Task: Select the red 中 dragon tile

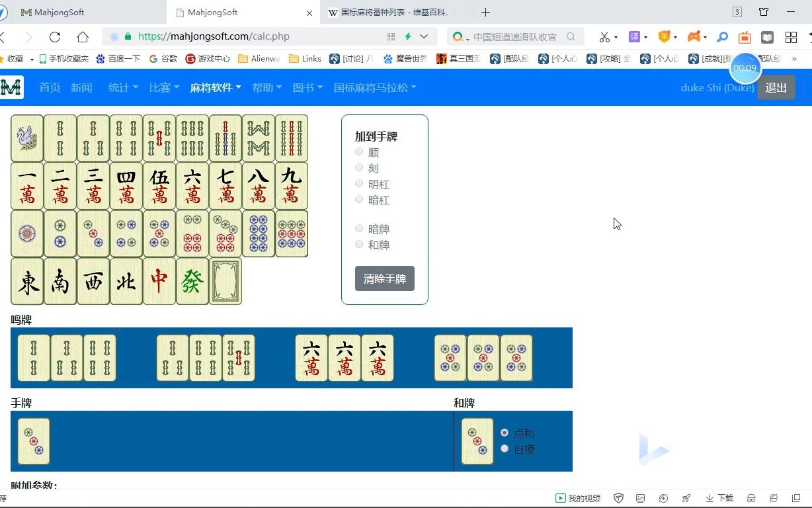Action: coord(159,281)
